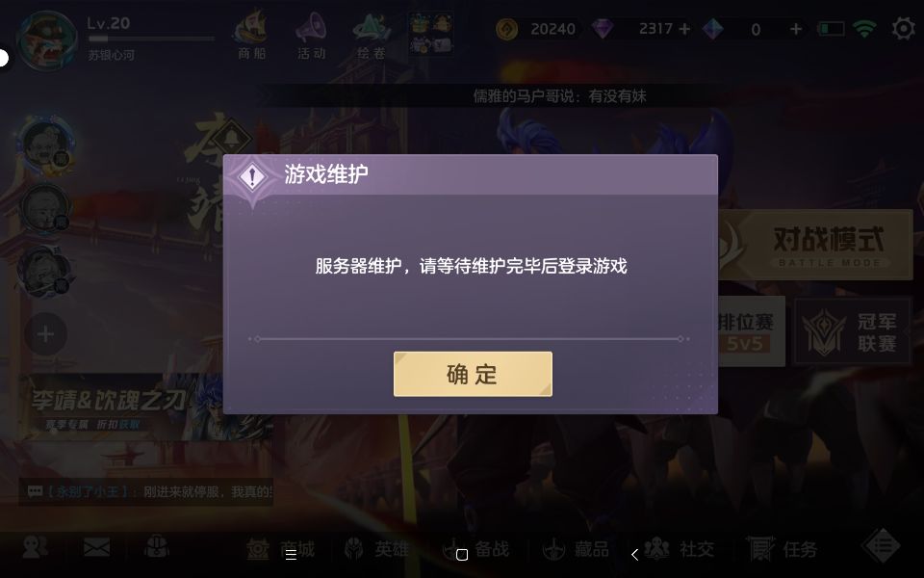
Task: Open the mail envelope icon
Action: (96, 548)
